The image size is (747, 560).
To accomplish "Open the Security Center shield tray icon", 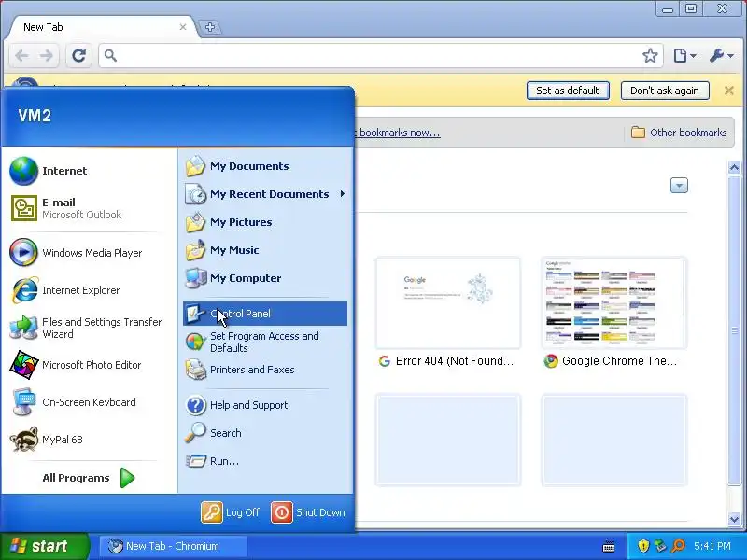I will (x=643, y=546).
